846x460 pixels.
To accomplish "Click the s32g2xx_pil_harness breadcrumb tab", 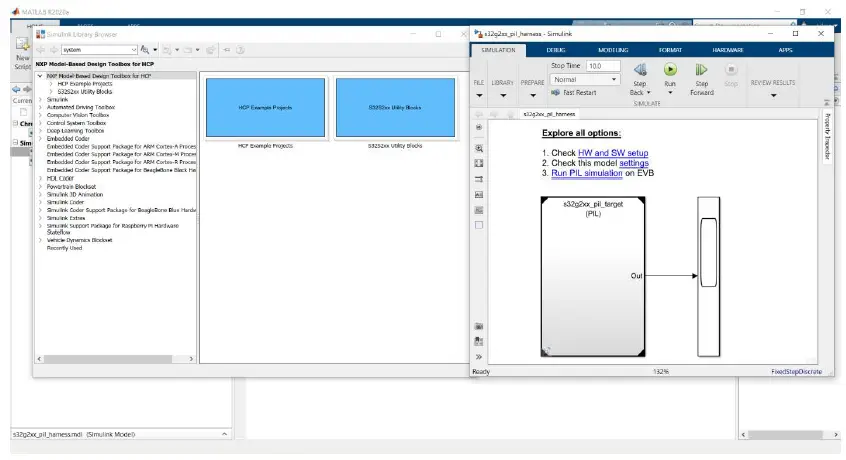I will 549,114.
